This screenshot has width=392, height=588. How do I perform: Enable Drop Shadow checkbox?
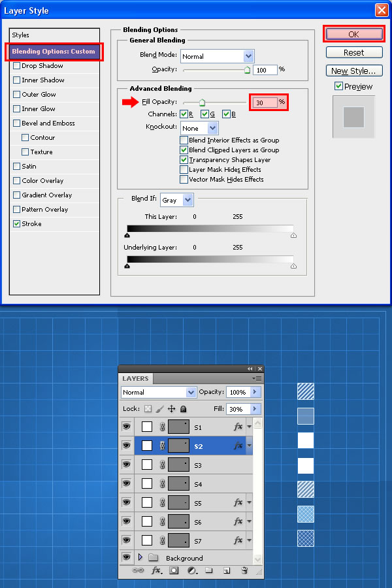pyautogui.click(x=16, y=65)
